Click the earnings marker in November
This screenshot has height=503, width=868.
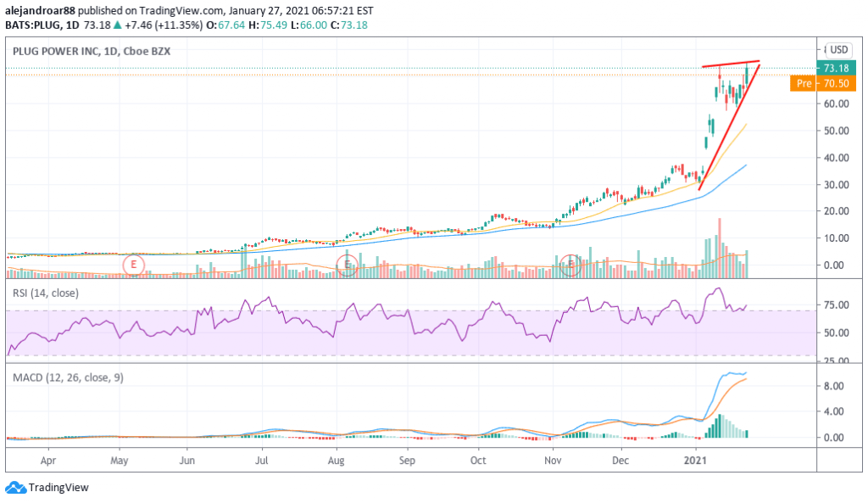(x=572, y=265)
